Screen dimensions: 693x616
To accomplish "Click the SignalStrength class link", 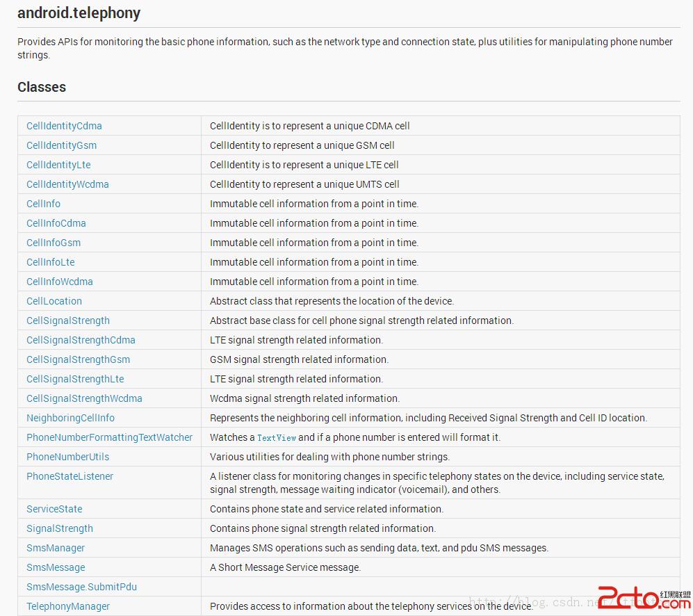I will (x=60, y=528).
